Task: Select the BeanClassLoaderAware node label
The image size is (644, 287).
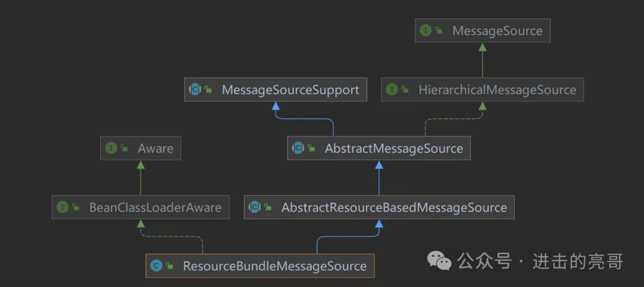Action: (155, 207)
